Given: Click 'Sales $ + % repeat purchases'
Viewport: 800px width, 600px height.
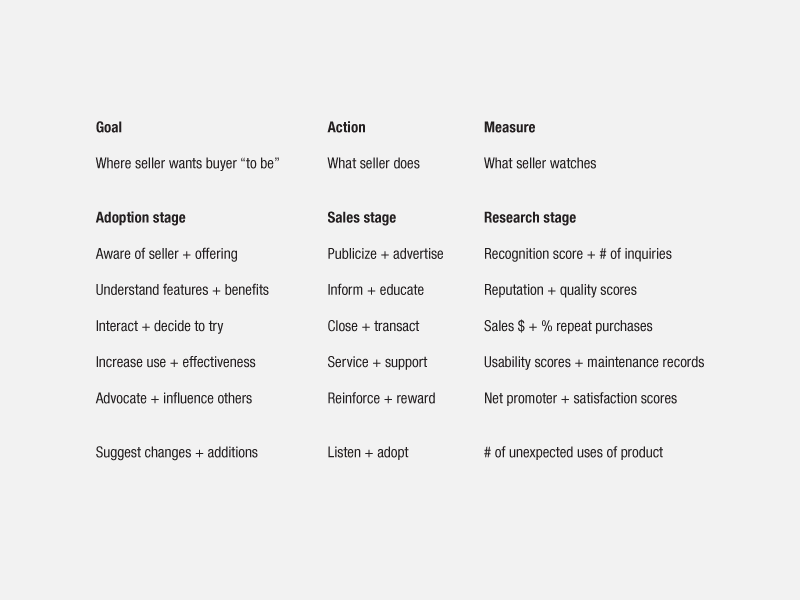Looking at the screenshot, I should 568,326.
